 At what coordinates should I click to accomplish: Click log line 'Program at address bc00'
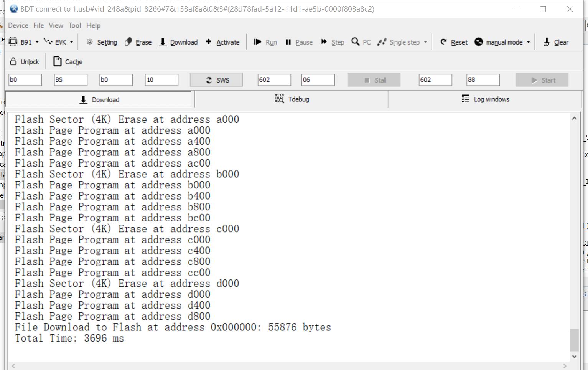(x=113, y=218)
